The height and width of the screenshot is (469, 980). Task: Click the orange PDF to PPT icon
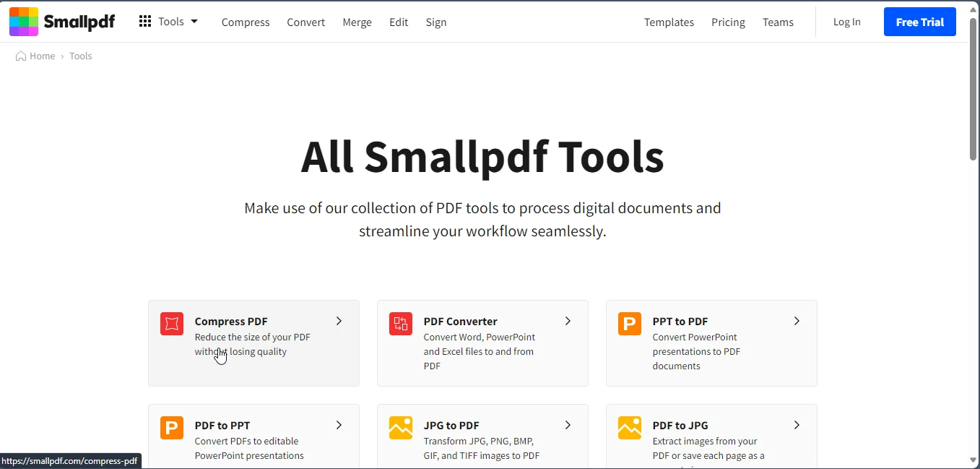tap(172, 428)
